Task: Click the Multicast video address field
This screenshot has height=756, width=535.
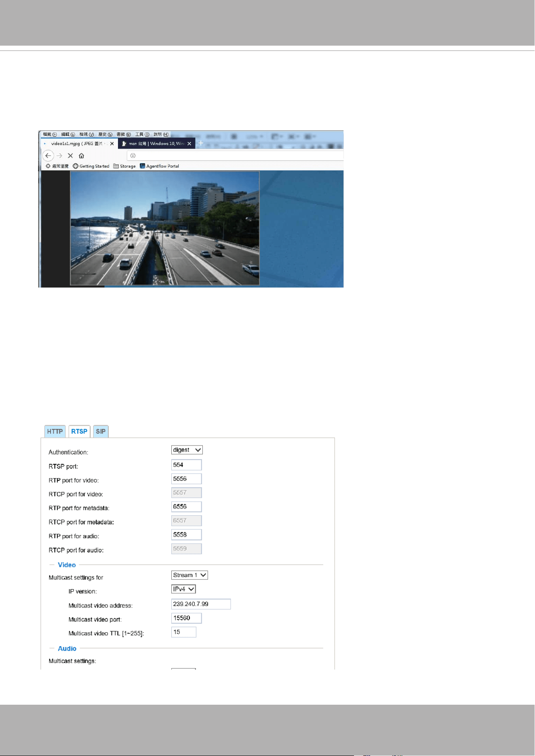Action: pyautogui.click(x=201, y=604)
